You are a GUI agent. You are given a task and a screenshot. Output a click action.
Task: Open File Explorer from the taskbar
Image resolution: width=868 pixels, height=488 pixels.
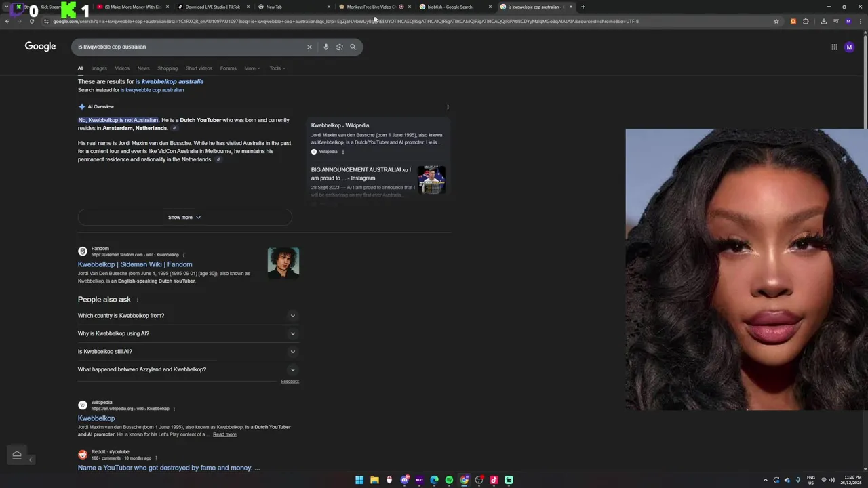374,480
